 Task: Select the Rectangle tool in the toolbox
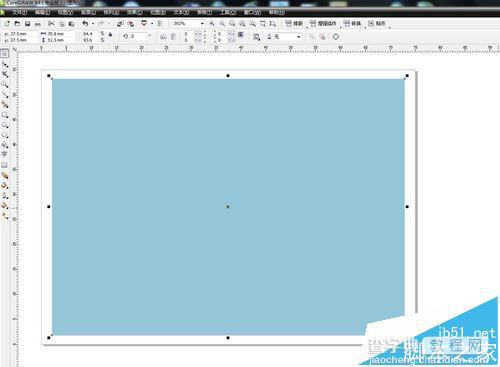(5, 115)
